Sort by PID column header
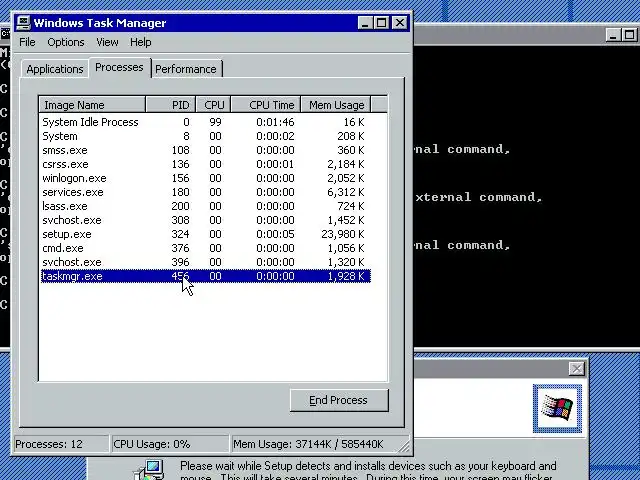The image size is (640, 480). (x=171, y=105)
